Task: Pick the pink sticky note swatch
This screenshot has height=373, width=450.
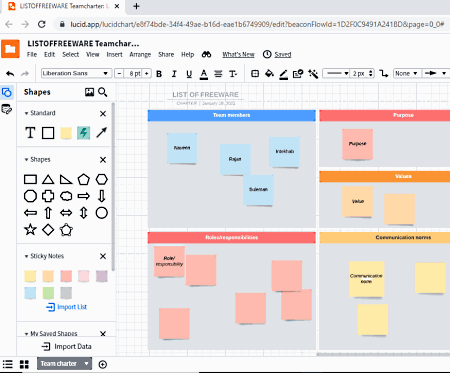Action: (84, 276)
